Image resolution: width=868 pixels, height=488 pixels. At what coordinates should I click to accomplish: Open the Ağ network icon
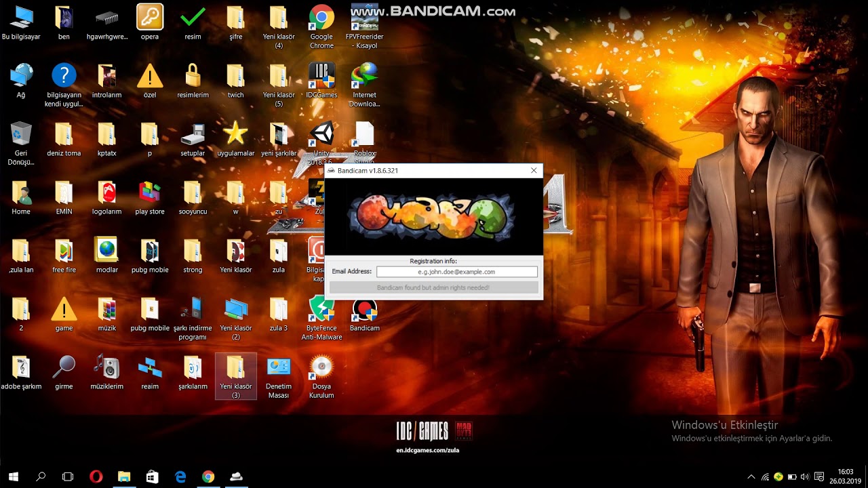[21, 76]
